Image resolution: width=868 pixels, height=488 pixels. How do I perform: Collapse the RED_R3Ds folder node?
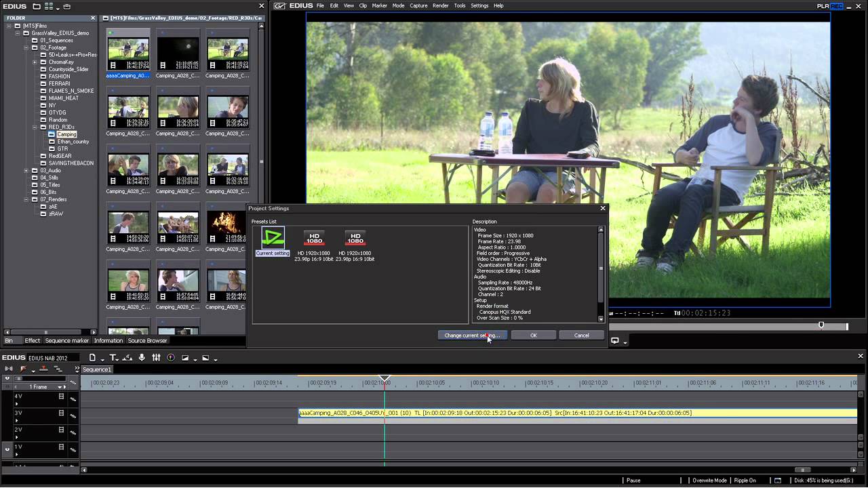coord(35,127)
